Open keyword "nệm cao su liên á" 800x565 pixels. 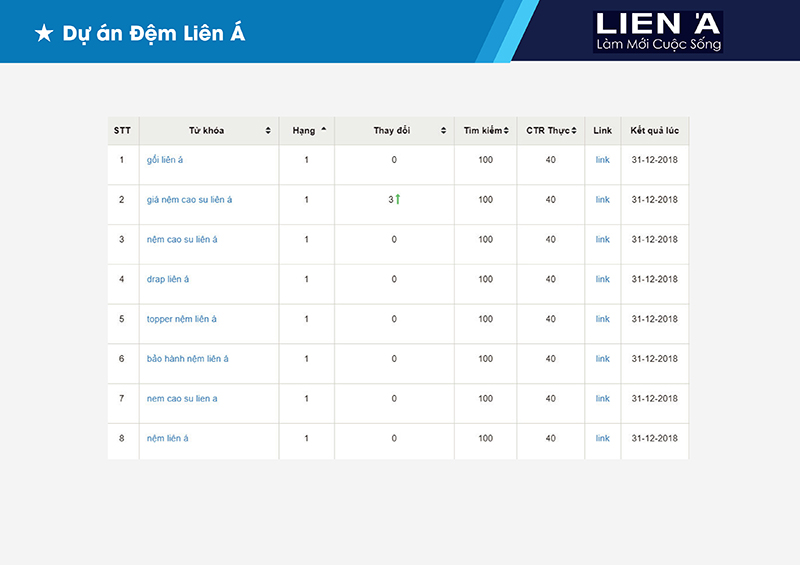[x=182, y=240]
